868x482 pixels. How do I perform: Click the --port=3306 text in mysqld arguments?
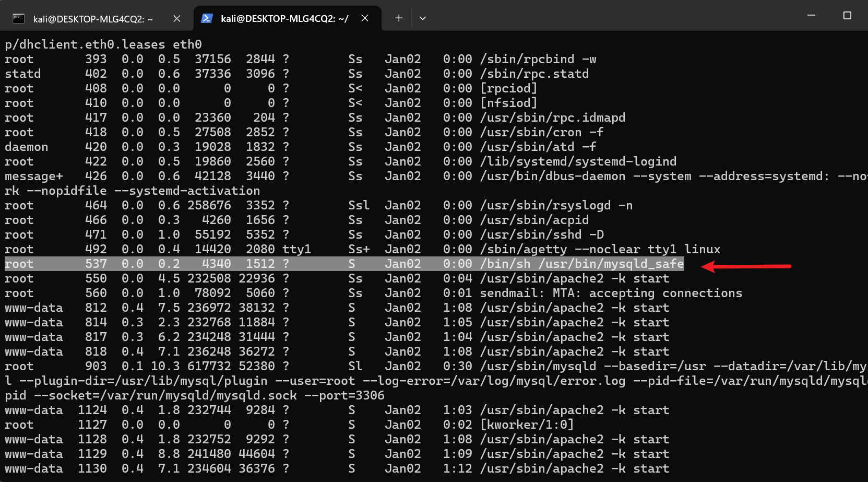(x=344, y=396)
